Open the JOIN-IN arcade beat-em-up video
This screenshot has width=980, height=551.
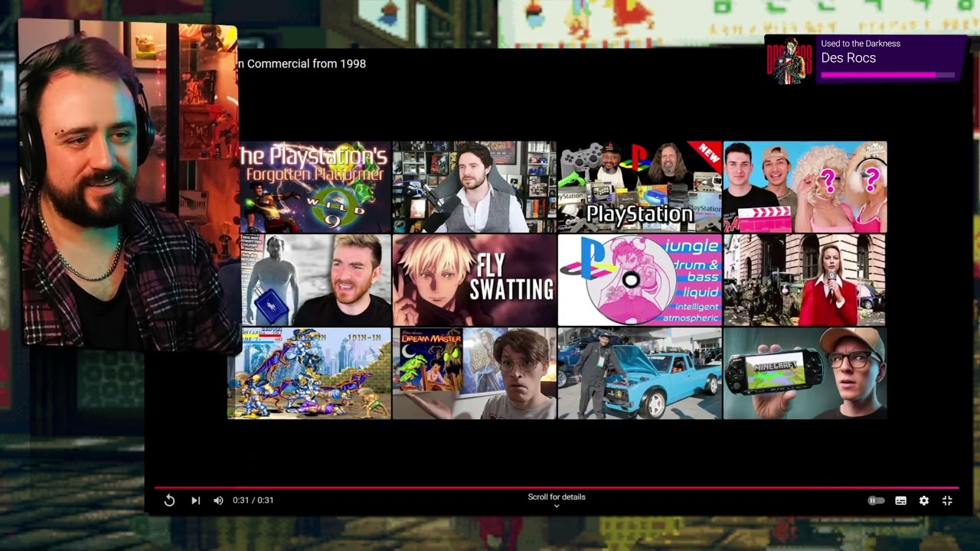(309, 373)
